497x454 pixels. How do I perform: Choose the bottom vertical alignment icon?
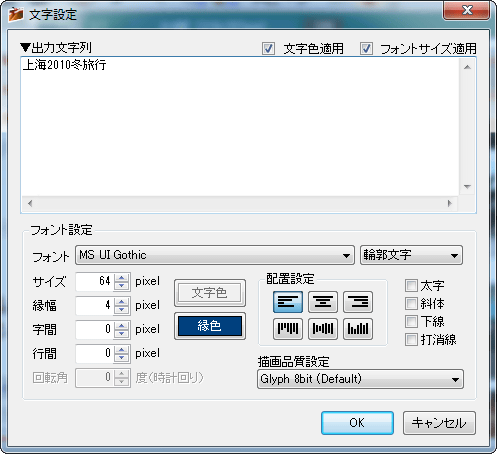pyautogui.click(x=358, y=329)
